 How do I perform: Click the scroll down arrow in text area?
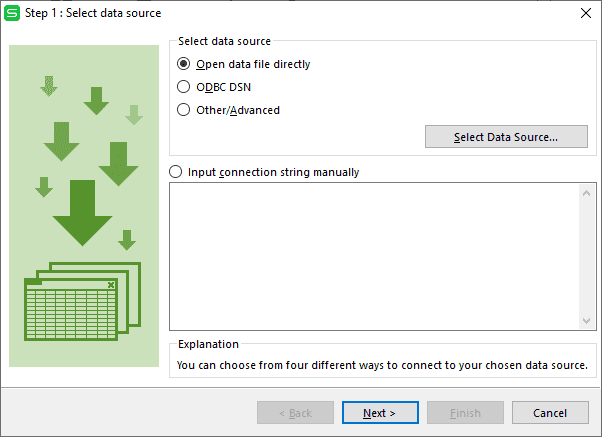point(586,320)
